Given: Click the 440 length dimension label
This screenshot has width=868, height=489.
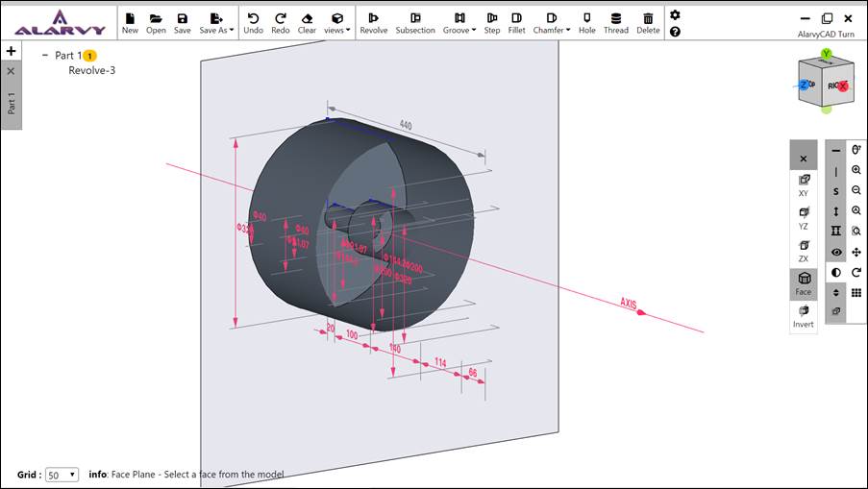Looking at the screenshot, I should coord(406,126).
